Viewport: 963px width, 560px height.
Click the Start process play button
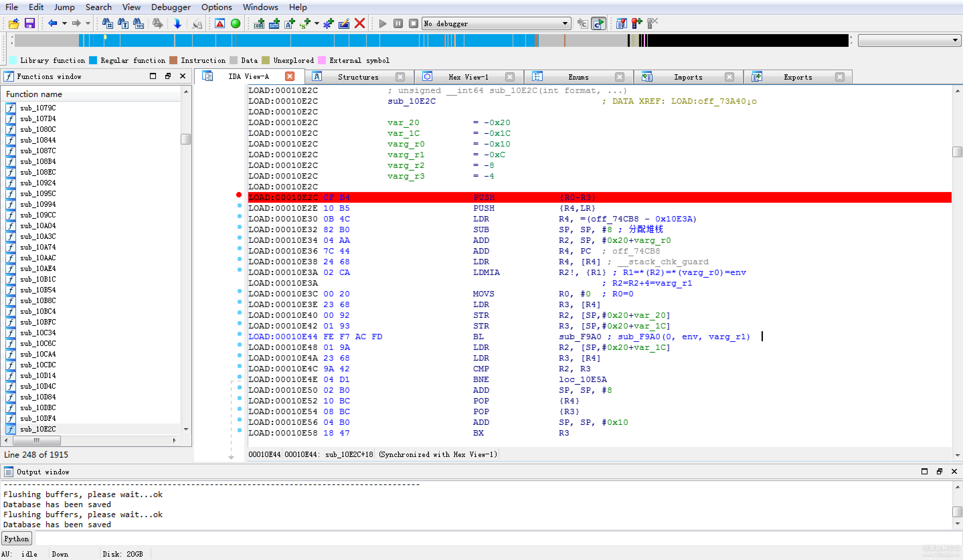(382, 24)
